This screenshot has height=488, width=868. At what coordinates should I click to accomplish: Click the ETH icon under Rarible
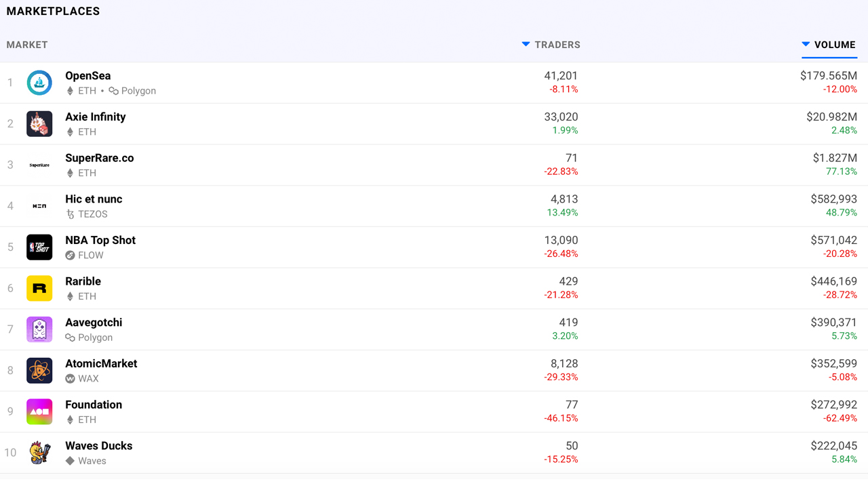pyautogui.click(x=70, y=296)
